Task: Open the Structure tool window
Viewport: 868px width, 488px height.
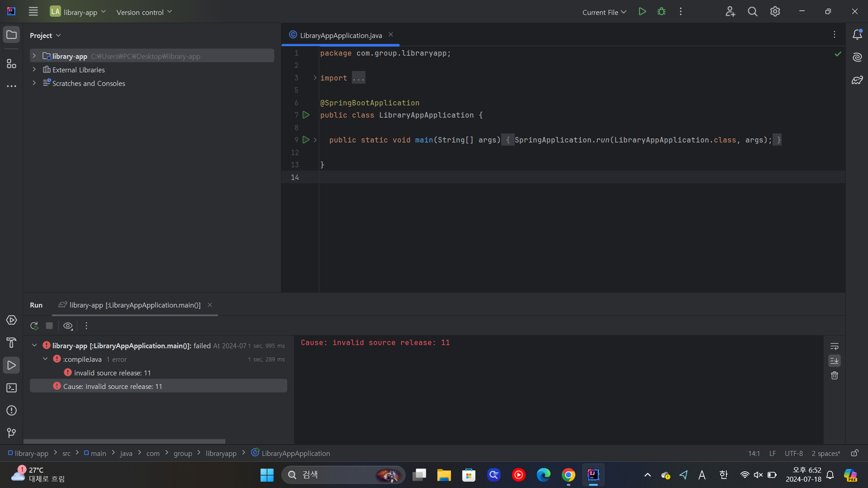Action: [11, 64]
